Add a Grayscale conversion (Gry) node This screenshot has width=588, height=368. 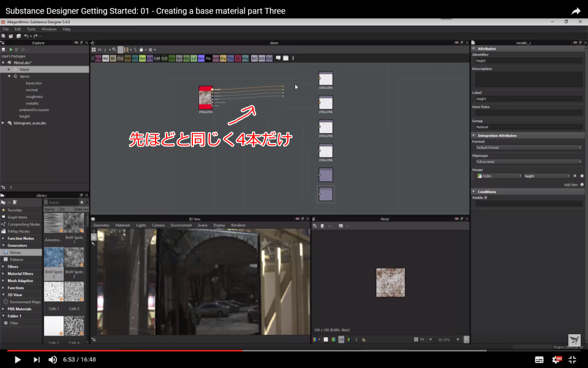[179, 58]
